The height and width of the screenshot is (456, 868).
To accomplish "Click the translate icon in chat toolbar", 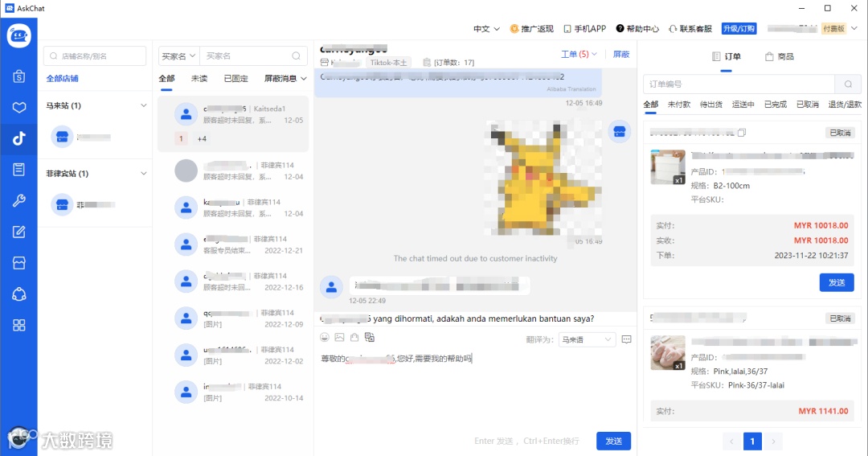I will (369, 338).
